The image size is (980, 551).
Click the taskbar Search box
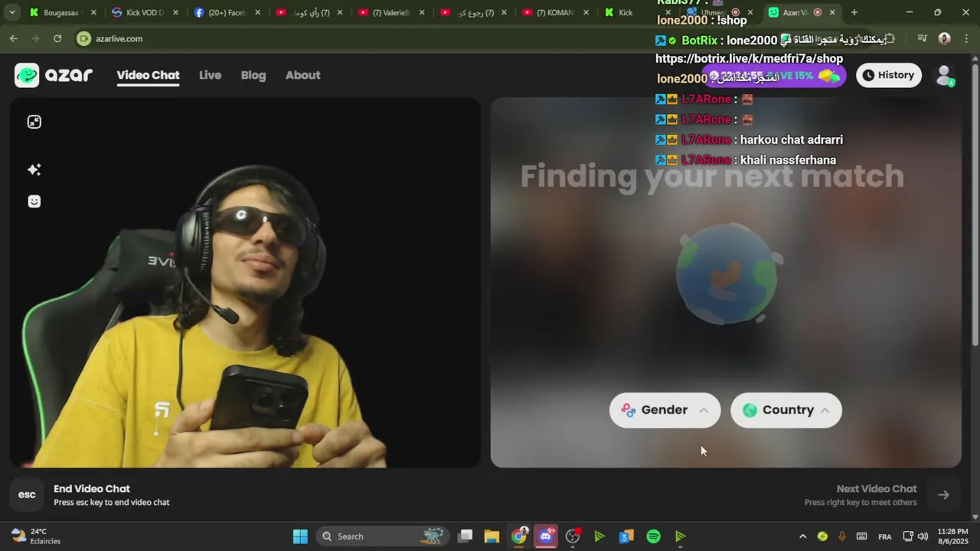pos(382,536)
